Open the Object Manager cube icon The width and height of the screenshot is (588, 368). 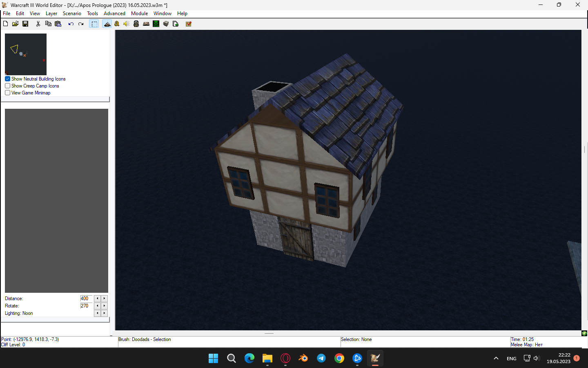point(166,24)
